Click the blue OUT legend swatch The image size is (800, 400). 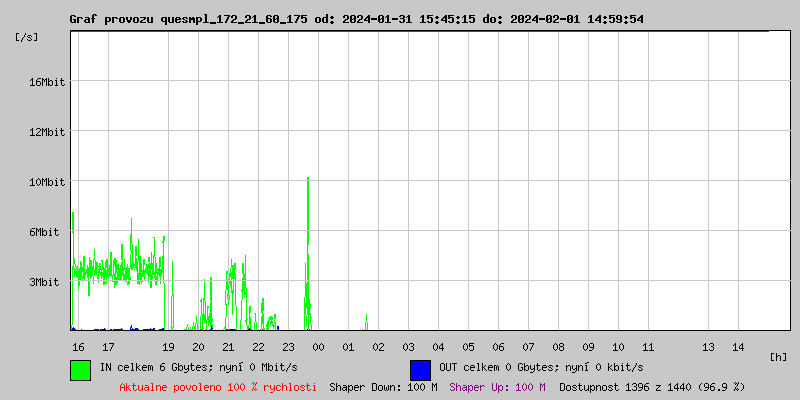[x=420, y=369]
